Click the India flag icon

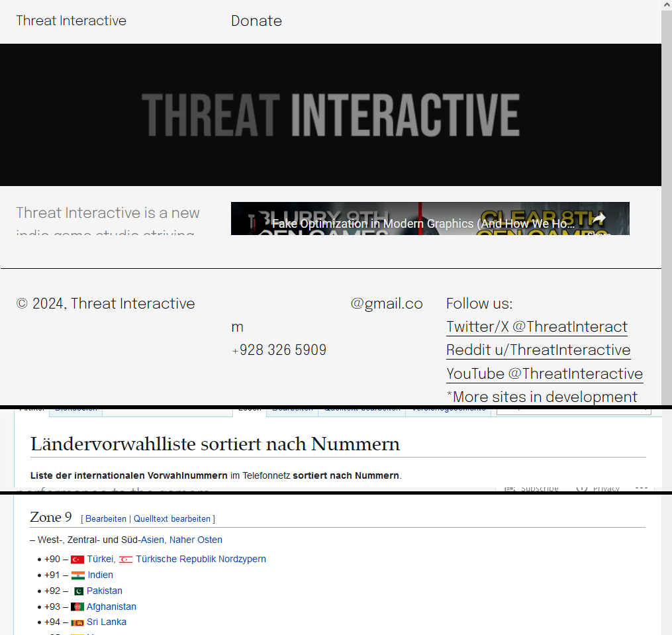78,575
